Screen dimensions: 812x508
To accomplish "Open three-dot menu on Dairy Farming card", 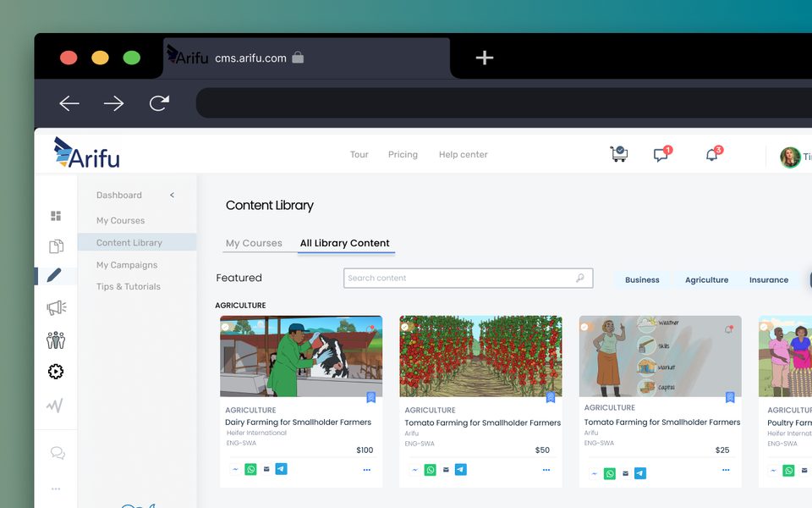I will 366,470.
